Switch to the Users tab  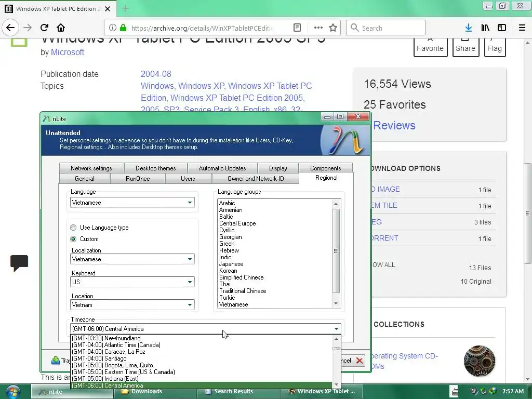pos(188,179)
